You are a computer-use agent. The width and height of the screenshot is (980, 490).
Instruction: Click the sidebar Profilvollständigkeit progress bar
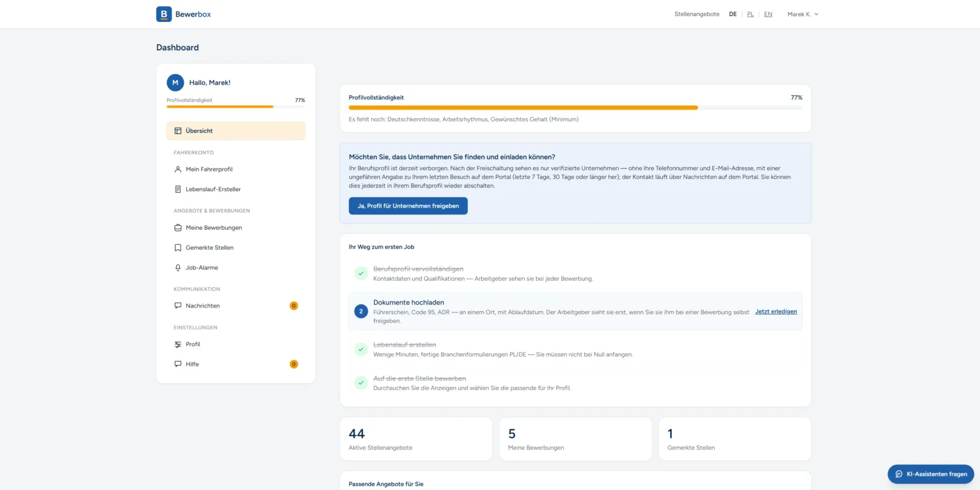[x=236, y=107]
